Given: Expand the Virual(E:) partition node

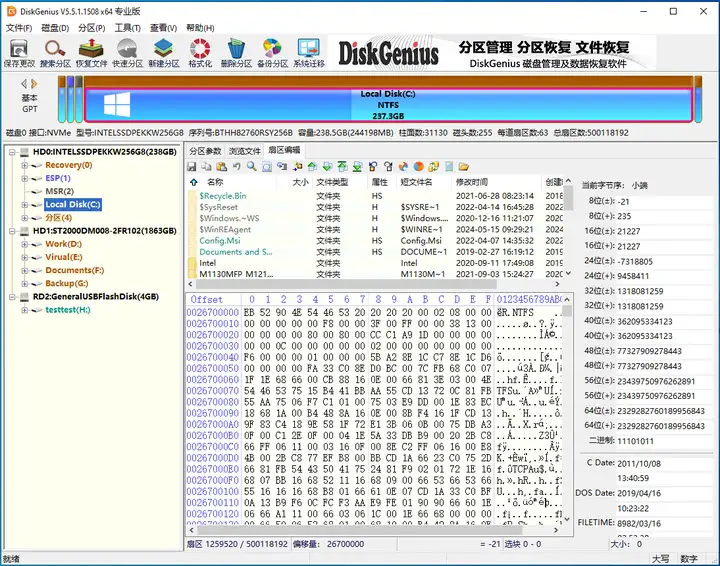Looking at the screenshot, I should [24, 257].
